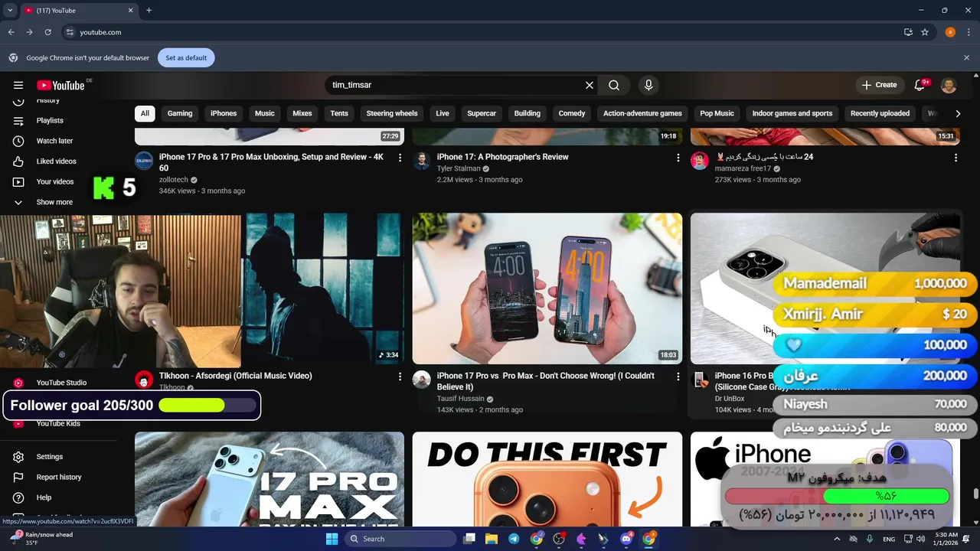Screen dimensions: 980x551
Task: Dismiss the default browser infobar
Action: pos(966,57)
